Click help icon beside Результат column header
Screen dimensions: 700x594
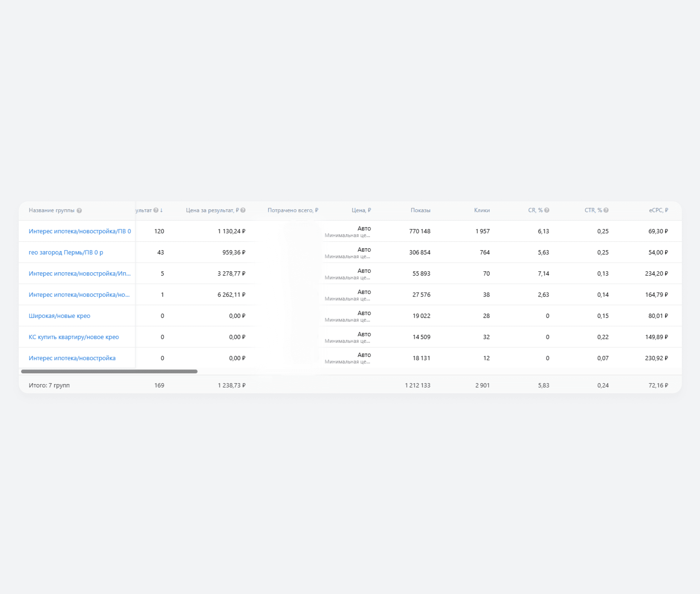coord(156,210)
